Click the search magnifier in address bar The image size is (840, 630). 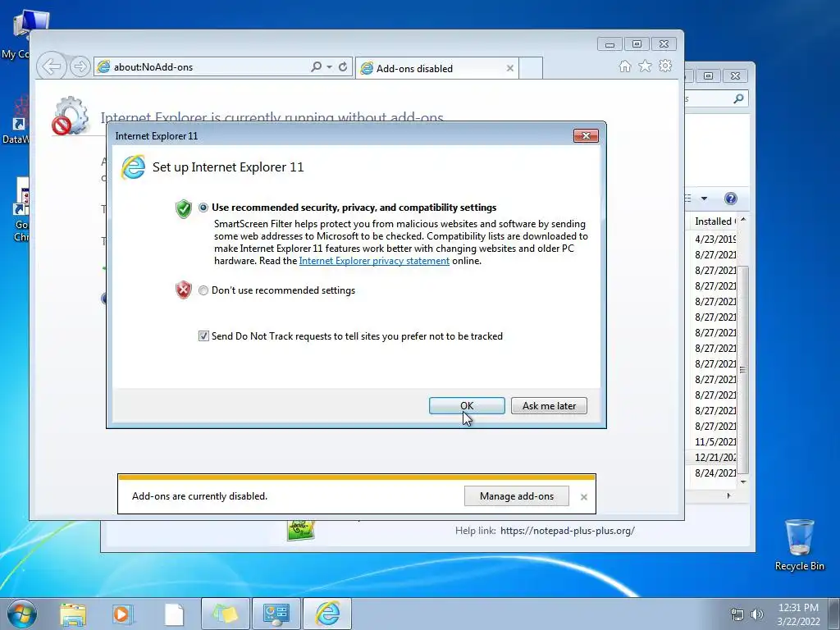316,66
